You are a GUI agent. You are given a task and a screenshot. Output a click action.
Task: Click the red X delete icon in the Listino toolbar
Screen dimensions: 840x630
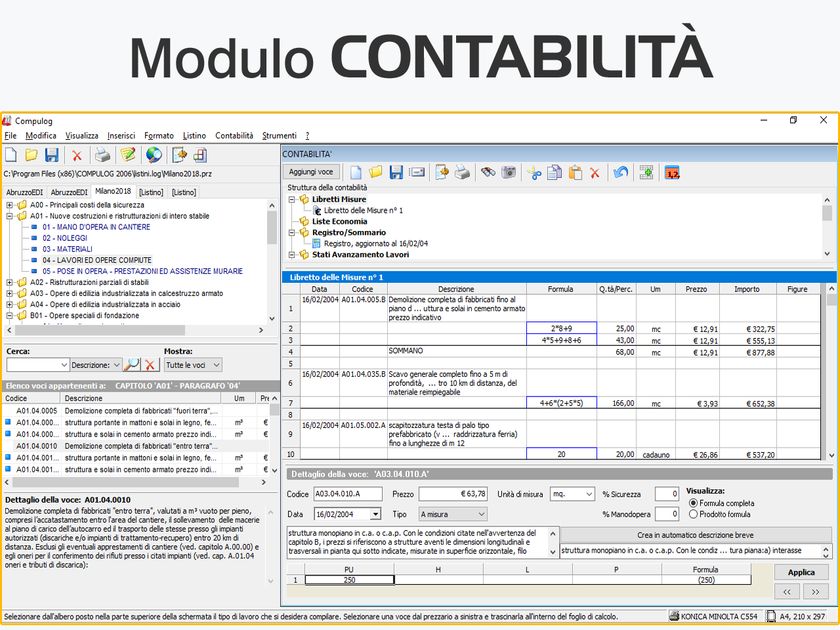coord(77,155)
